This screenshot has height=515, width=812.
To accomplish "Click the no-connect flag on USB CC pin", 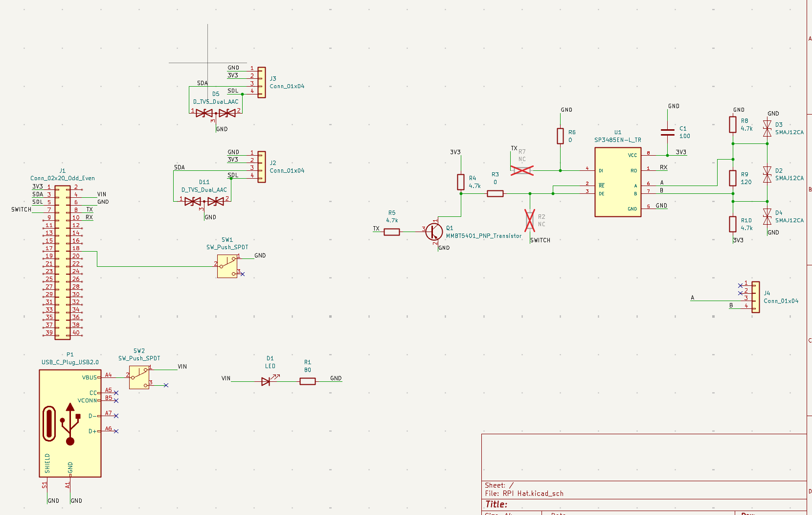I will (x=116, y=393).
